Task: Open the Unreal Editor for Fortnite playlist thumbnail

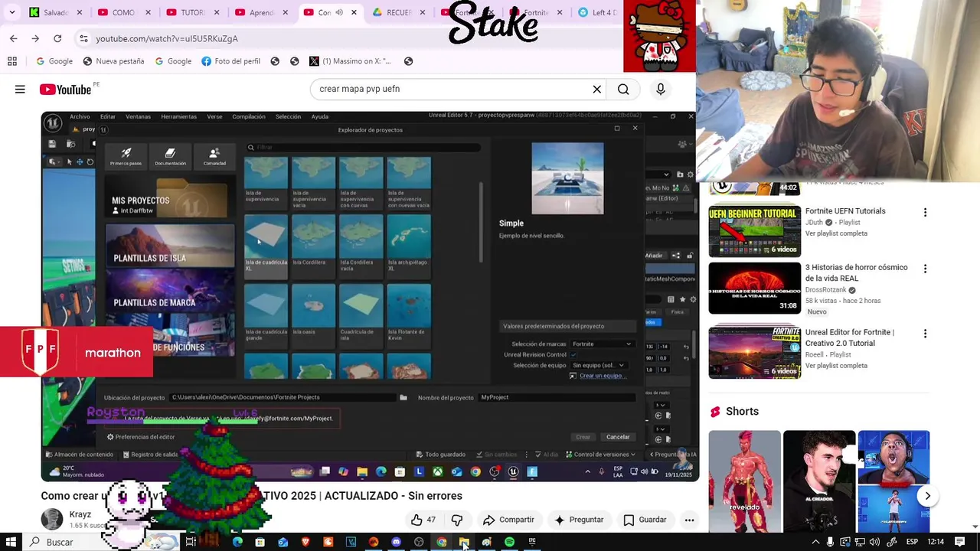Action: [x=754, y=353]
